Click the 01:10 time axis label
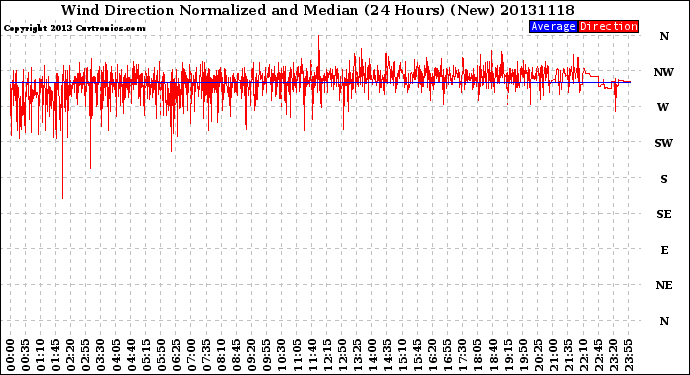690x375 pixels. (40, 355)
